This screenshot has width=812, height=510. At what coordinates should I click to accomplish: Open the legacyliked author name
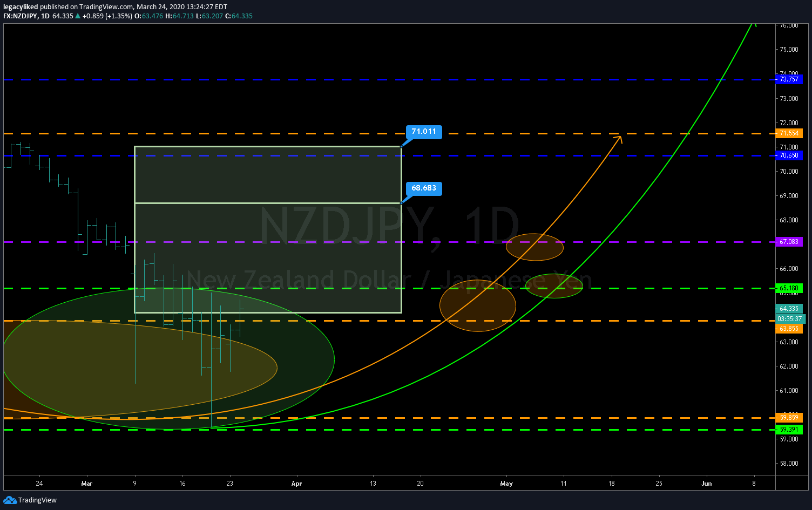[21, 7]
